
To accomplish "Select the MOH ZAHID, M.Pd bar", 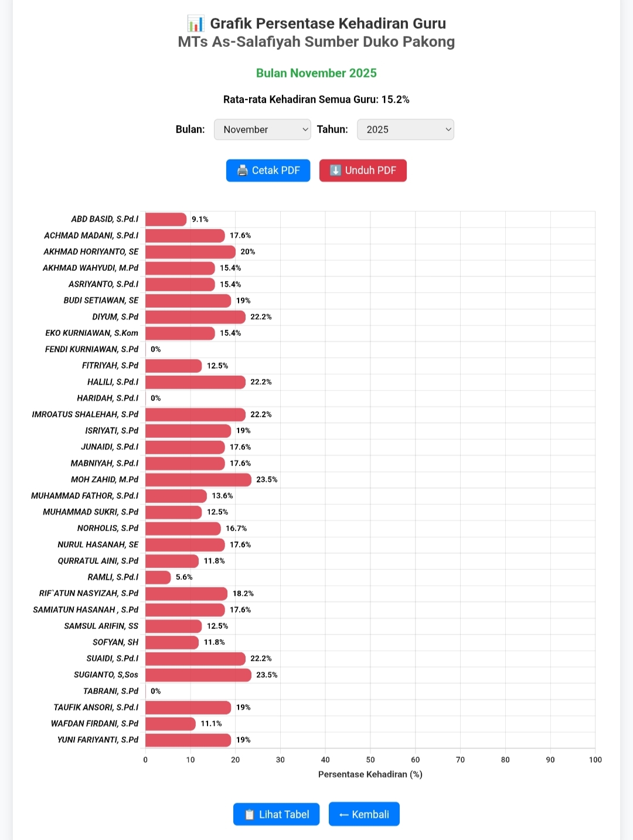I will [198, 479].
